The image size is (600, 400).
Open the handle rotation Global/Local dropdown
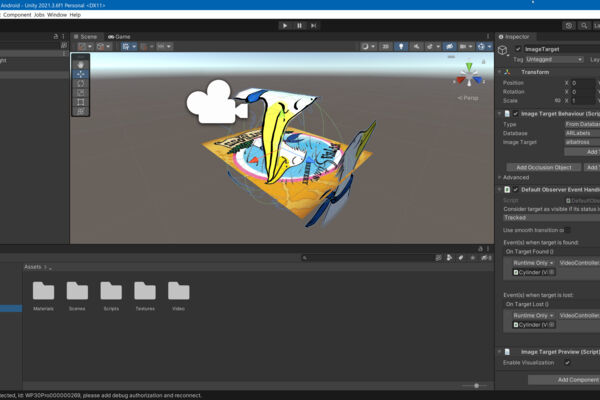[x=104, y=46]
